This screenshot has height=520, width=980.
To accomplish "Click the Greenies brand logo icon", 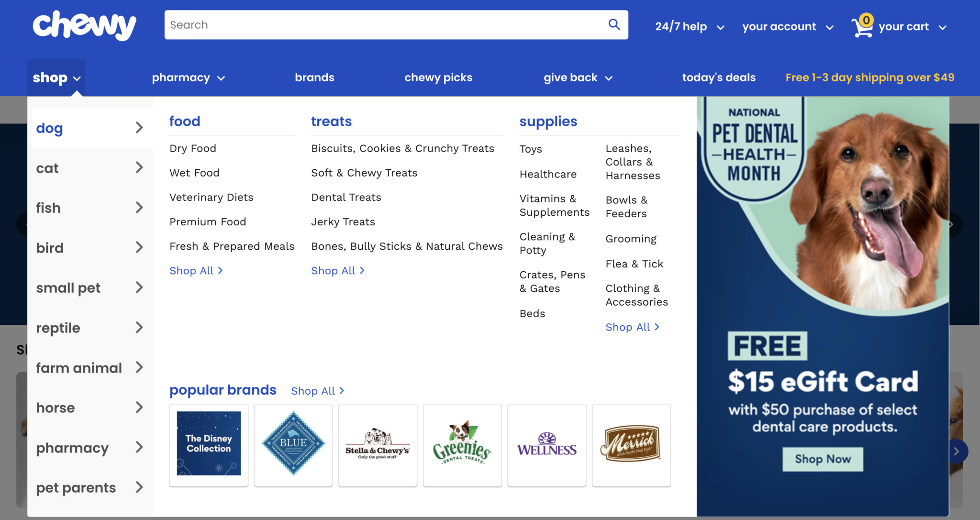I will pyautogui.click(x=462, y=445).
